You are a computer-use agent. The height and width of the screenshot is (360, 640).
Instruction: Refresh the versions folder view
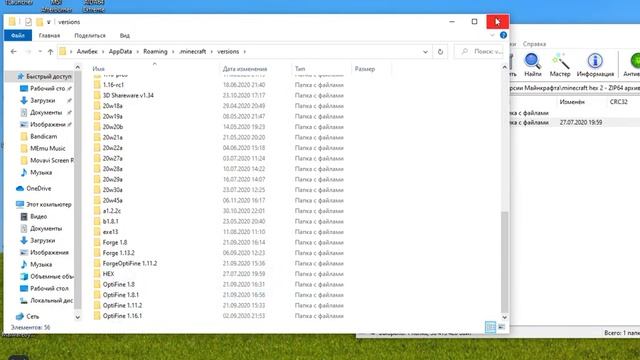click(x=440, y=52)
